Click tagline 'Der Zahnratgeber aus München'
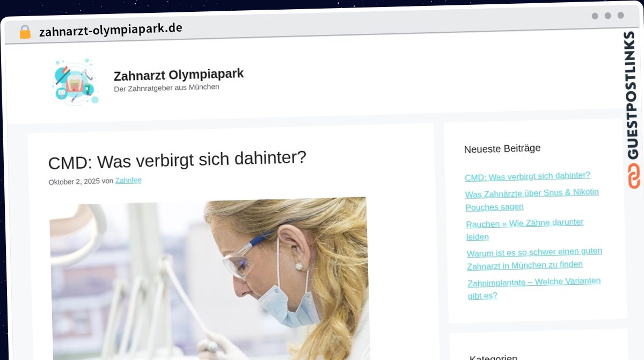Screen dimensions: 644x360 point(166,87)
